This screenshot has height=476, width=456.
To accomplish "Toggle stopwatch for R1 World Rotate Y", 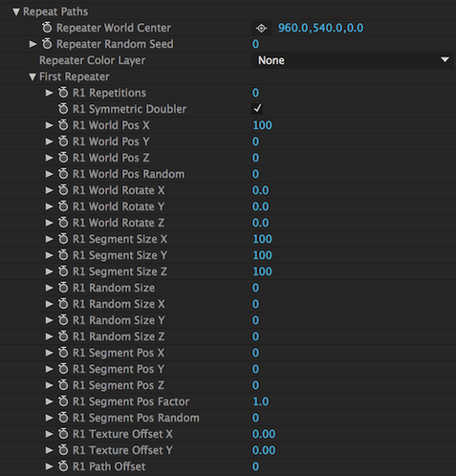I will 63,206.
